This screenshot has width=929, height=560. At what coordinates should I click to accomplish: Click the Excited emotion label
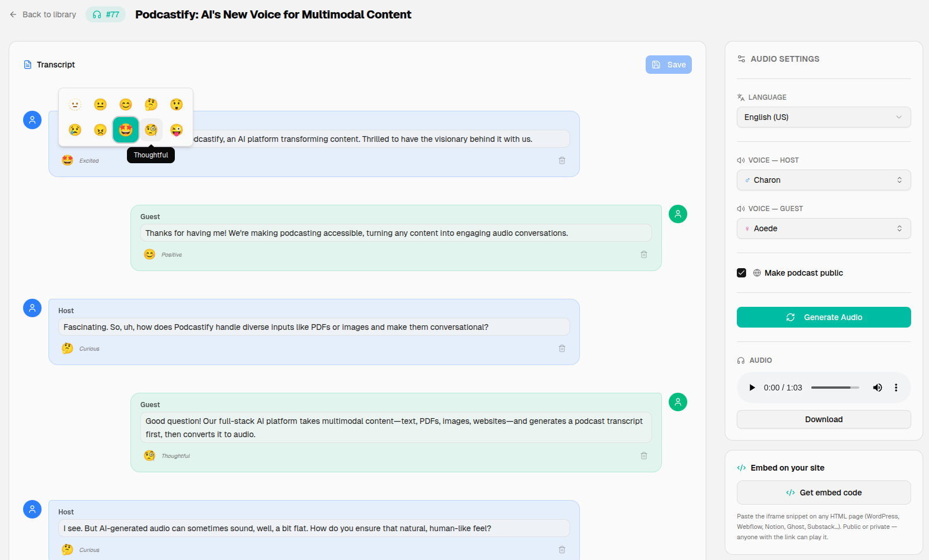[x=89, y=161]
